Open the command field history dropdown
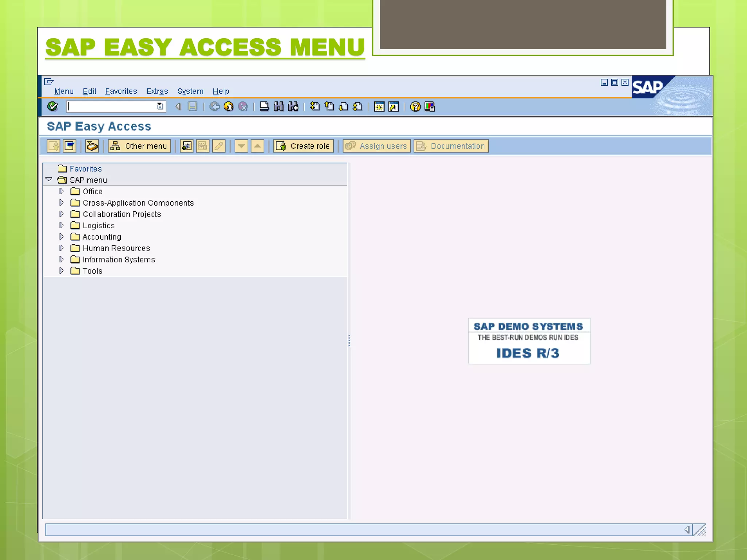This screenshot has height=560, width=747. [x=160, y=106]
